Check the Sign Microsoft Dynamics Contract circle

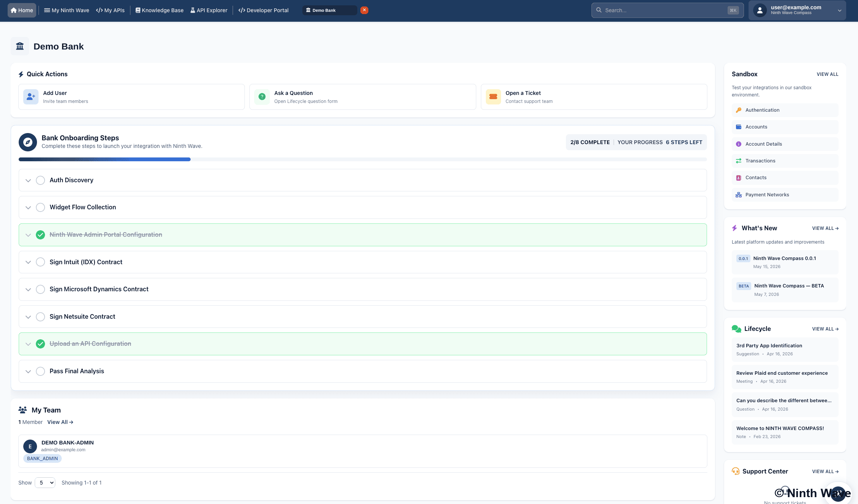point(40,289)
